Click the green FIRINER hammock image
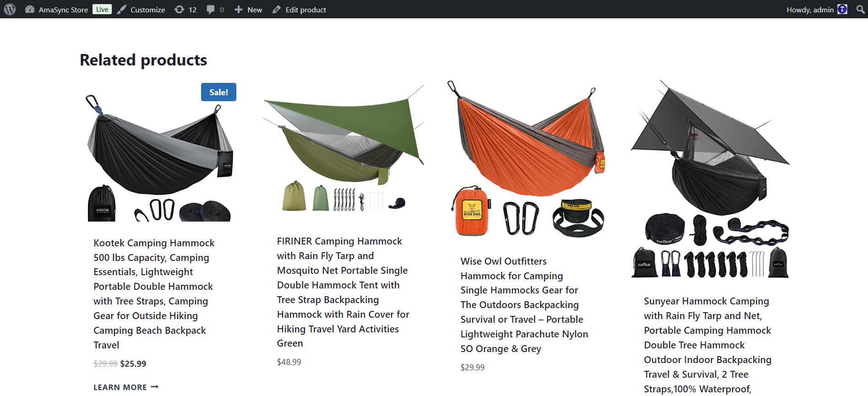The height and width of the screenshot is (396, 868). click(344, 149)
